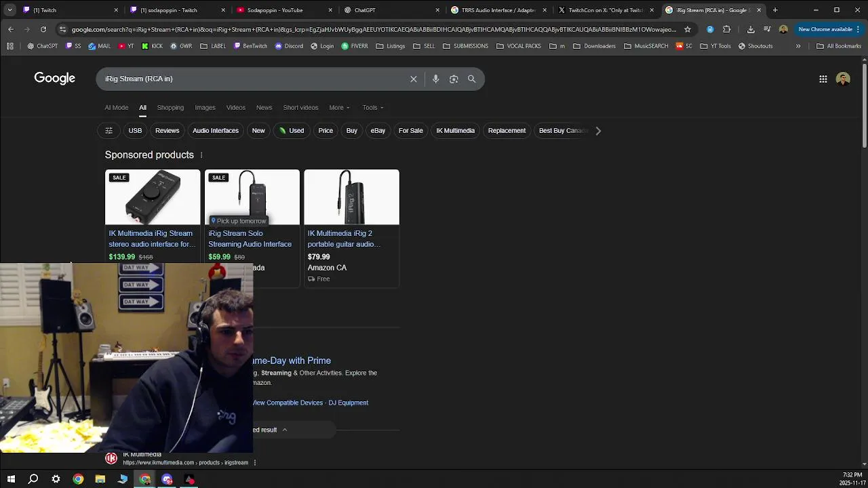
Task: Apply the USB filter chip
Action: [x=135, y=131]
